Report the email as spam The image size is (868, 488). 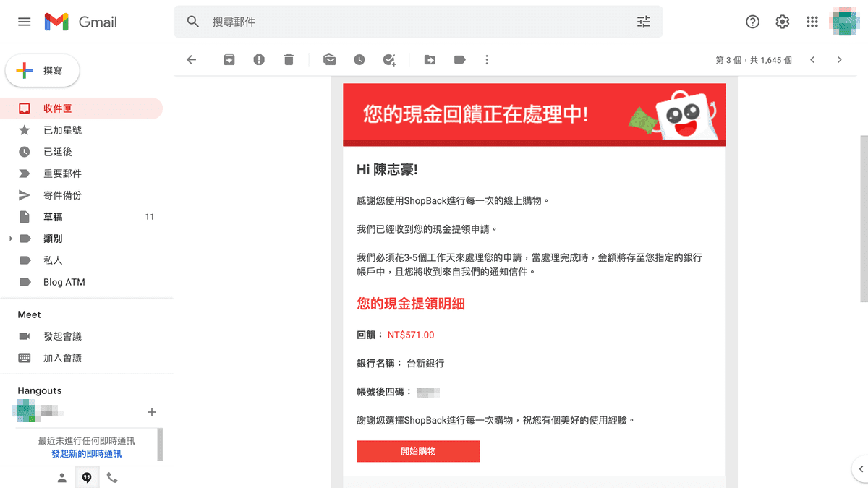259,59
